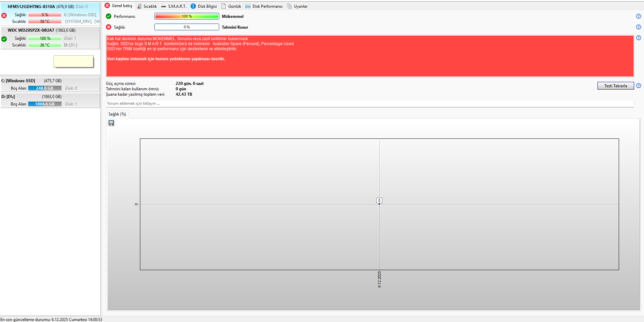This screenshot has width=644, height=322.
Task: Click the HFM512GDHTNG disk's 0 % health bar
Action: pos(45,15)
